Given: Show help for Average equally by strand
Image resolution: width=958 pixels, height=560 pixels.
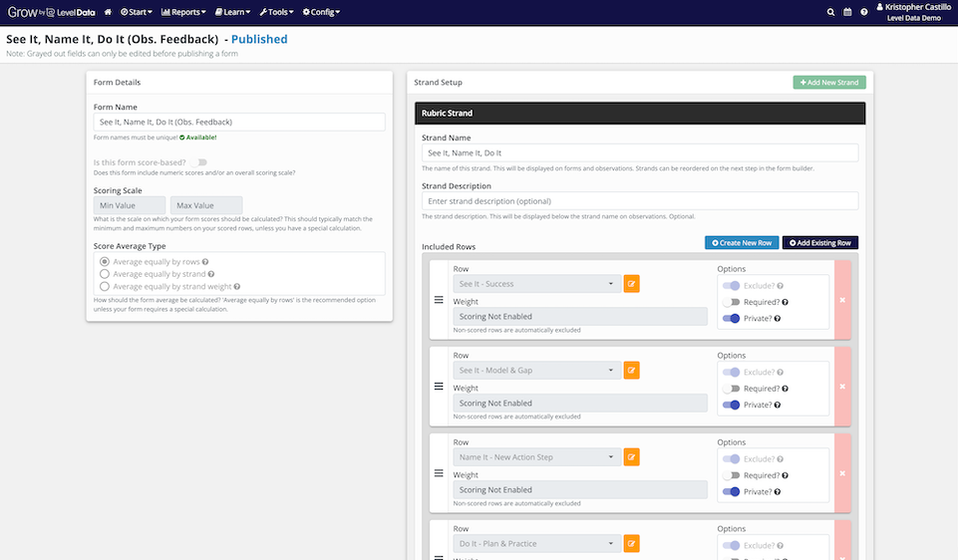Looking at the screenshot, I should coord(210,274).
